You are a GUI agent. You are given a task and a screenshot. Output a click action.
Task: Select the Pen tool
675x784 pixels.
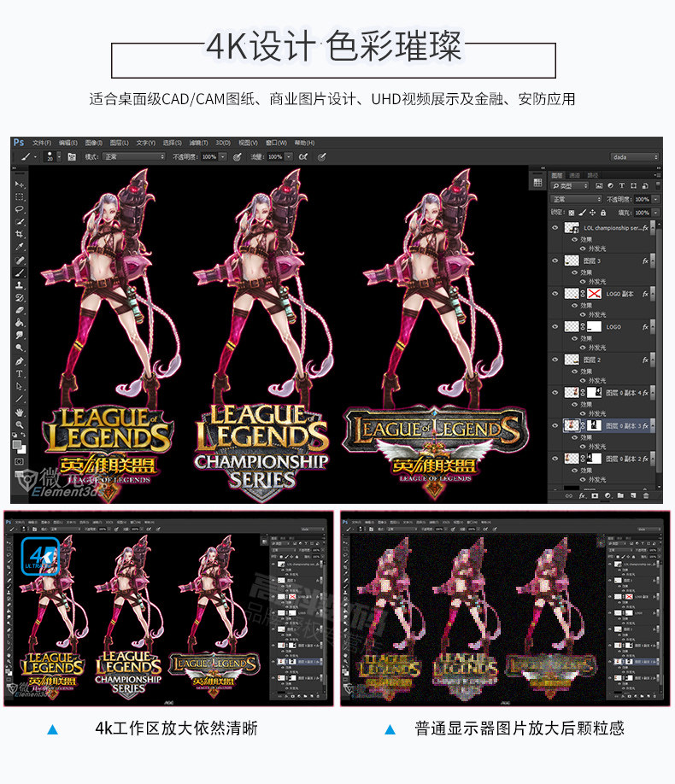19,361
